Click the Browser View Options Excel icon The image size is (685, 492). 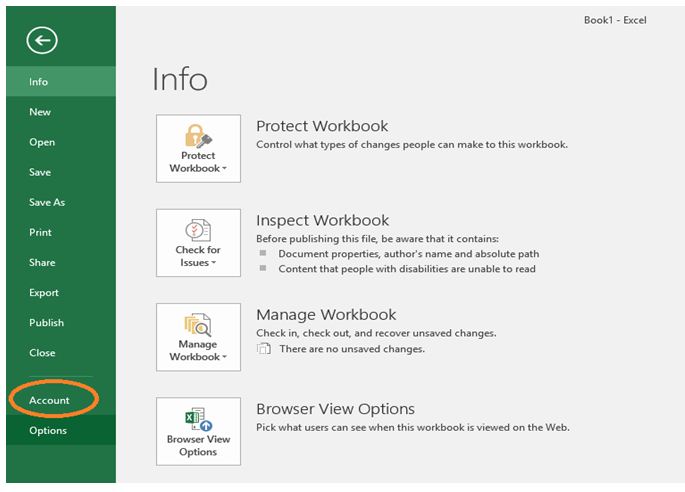click(198, 418)
